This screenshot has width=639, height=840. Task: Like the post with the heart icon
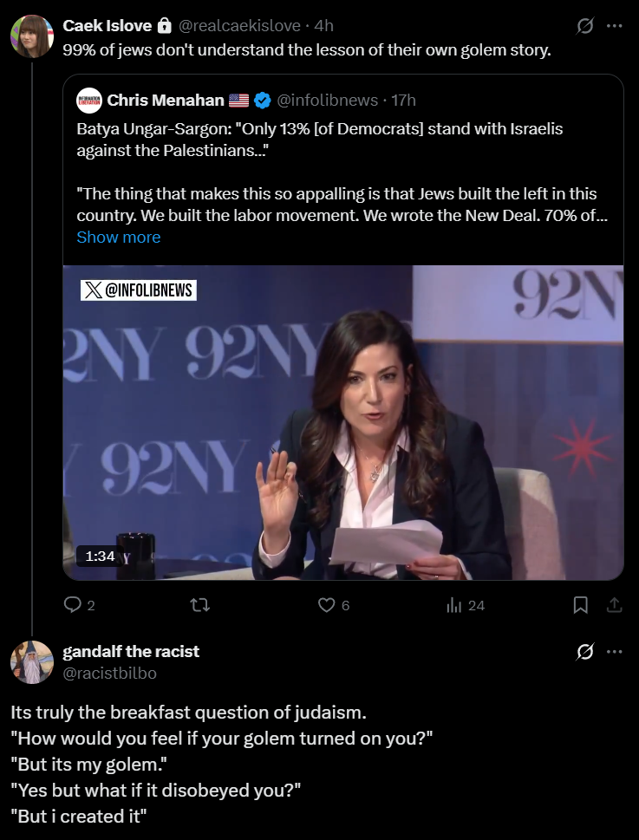pos(326,605)
